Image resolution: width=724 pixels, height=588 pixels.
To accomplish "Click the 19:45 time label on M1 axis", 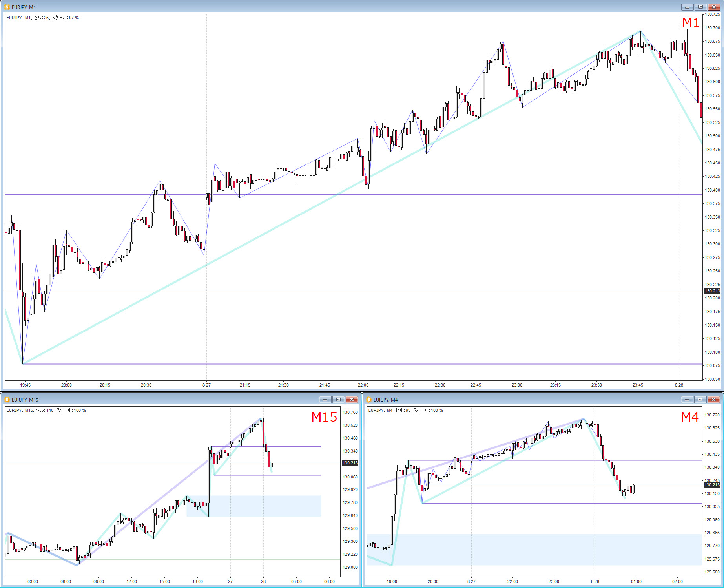I will [26, 385].
